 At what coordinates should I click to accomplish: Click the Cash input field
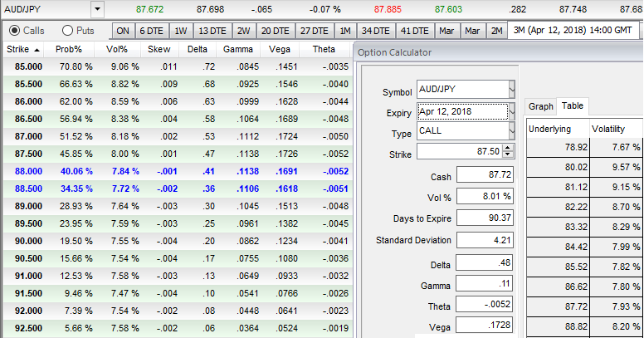(485, 176)
